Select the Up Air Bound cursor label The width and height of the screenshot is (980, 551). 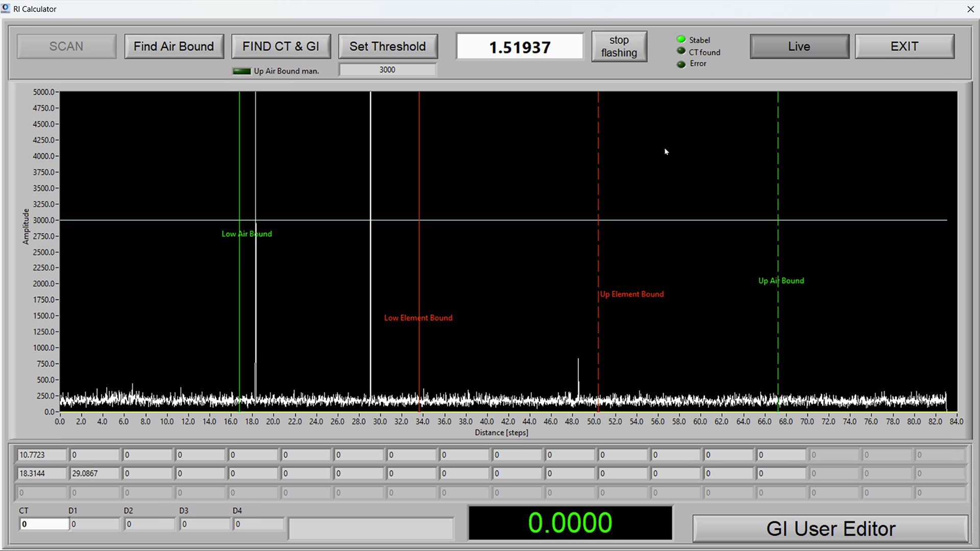click(781, 281)
